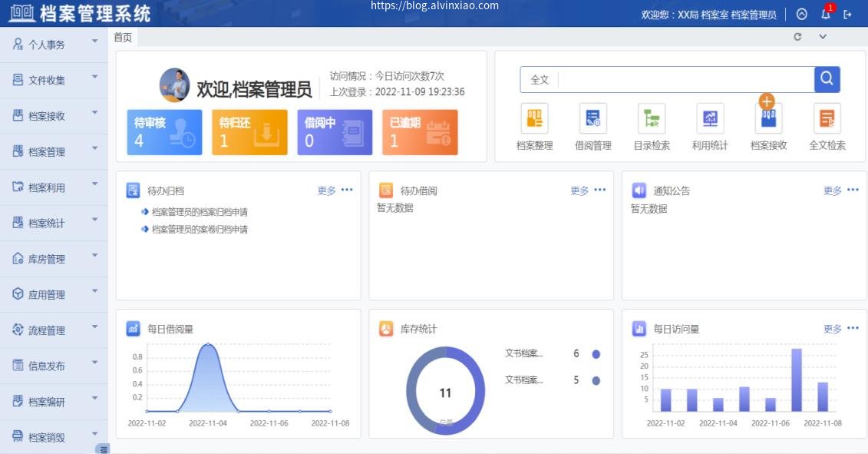Open the 利用统计 shortcut icon
The width and height of the screenshot is (868, 454).
click(710, 118)
